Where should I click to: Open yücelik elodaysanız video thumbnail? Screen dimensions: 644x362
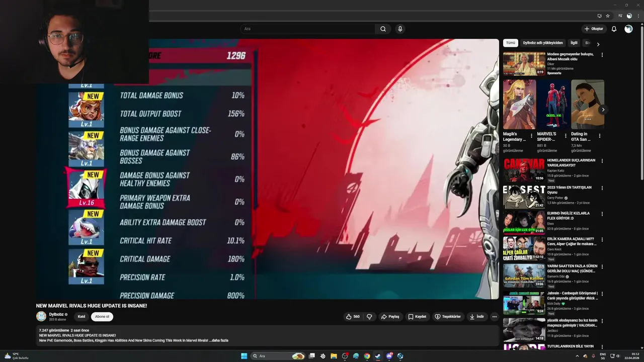pyautogui.click(x=524, y=329)
